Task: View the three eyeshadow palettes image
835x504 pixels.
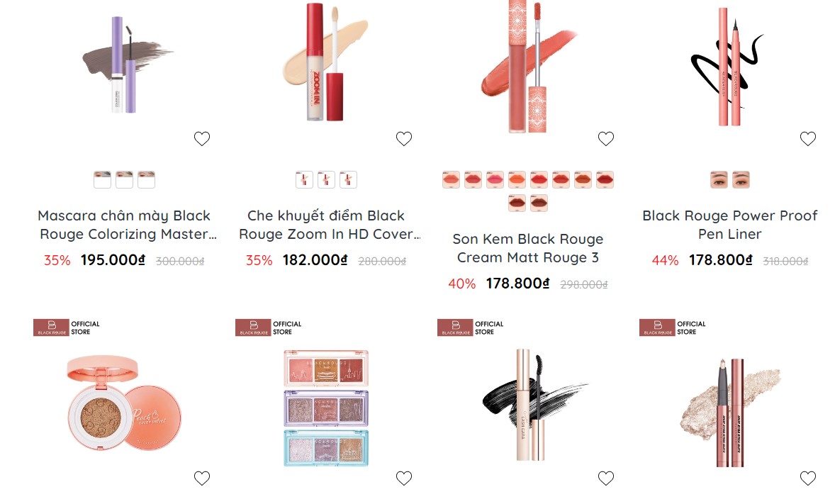Action: click(x=326, y=408)
